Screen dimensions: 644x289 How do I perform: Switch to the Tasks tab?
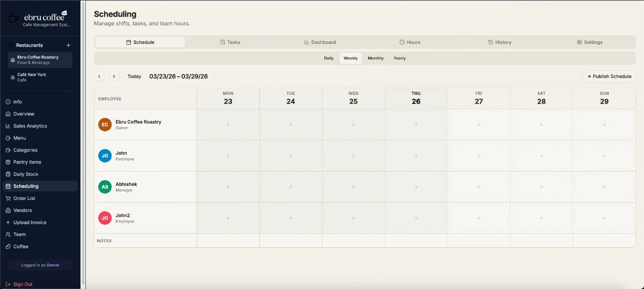pyautogui.click(x=230, y=42)
